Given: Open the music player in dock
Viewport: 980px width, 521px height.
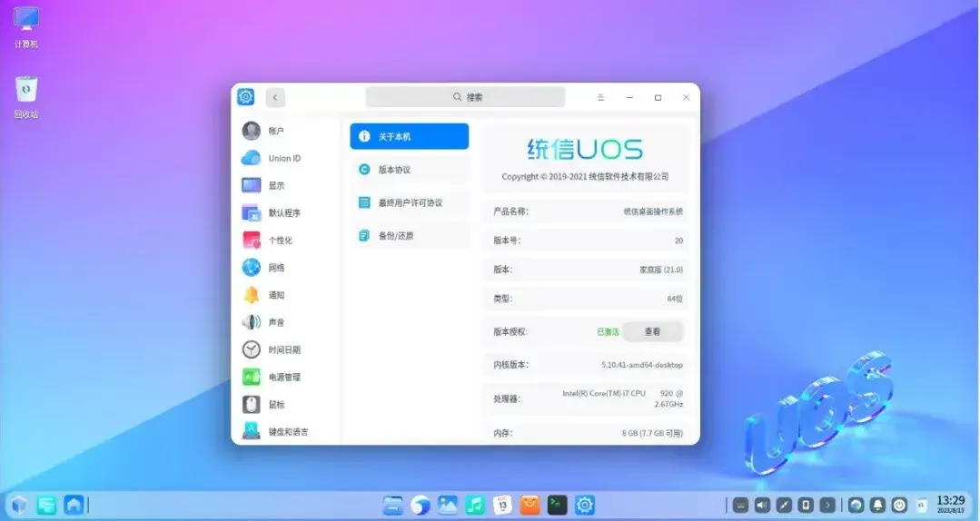Looking at the screenshot, I should point(475,505).
